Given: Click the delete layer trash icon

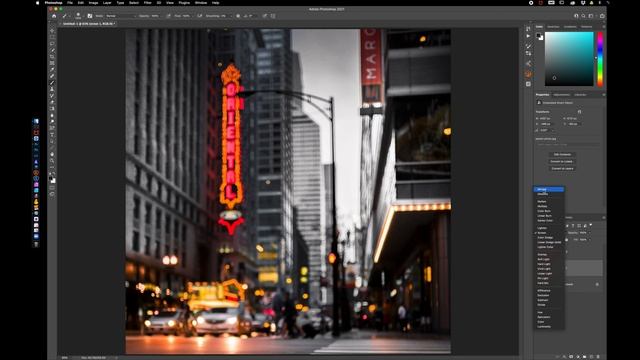Looking at the screenshot, I should 598,356.
